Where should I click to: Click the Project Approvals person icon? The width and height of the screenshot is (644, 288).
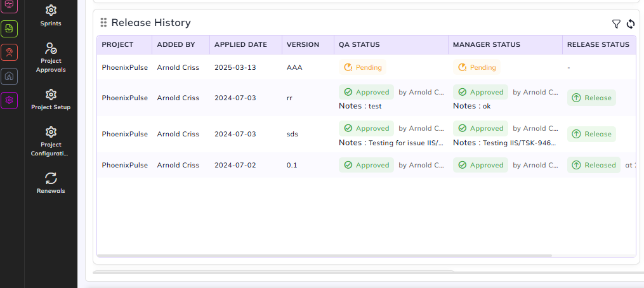(x=51, y=48)
